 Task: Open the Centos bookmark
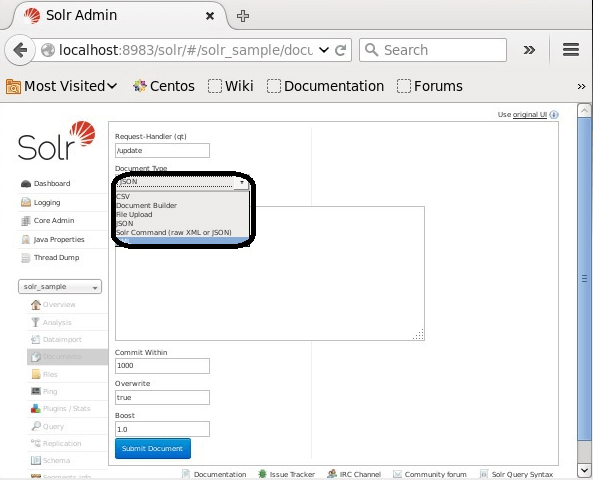tap(164, 86)
